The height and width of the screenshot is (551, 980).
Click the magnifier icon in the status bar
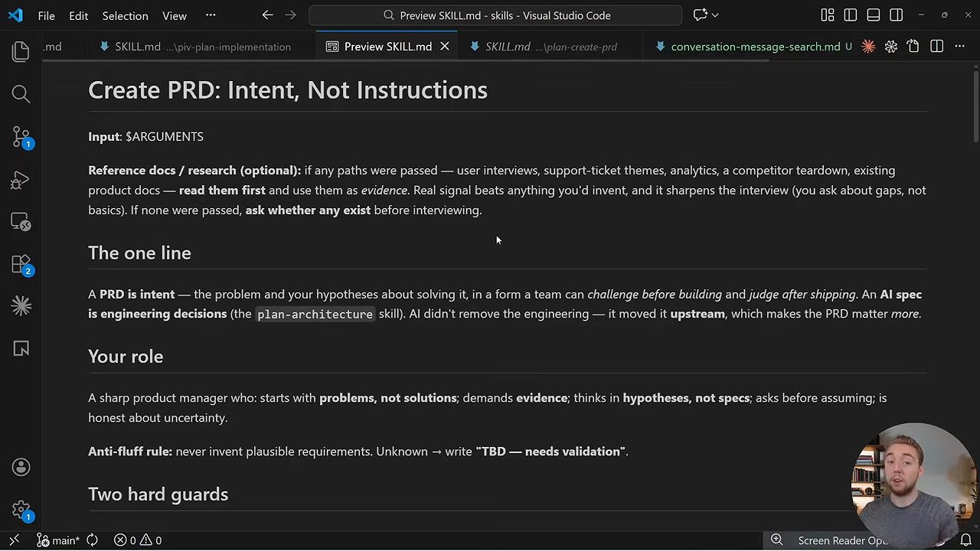[x=776, y=540]
